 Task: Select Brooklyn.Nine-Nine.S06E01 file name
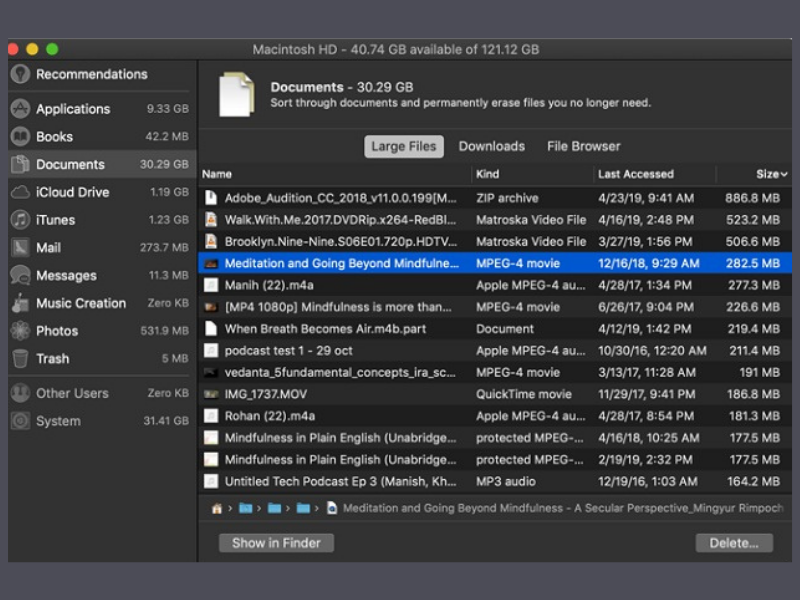click(341, 241)
